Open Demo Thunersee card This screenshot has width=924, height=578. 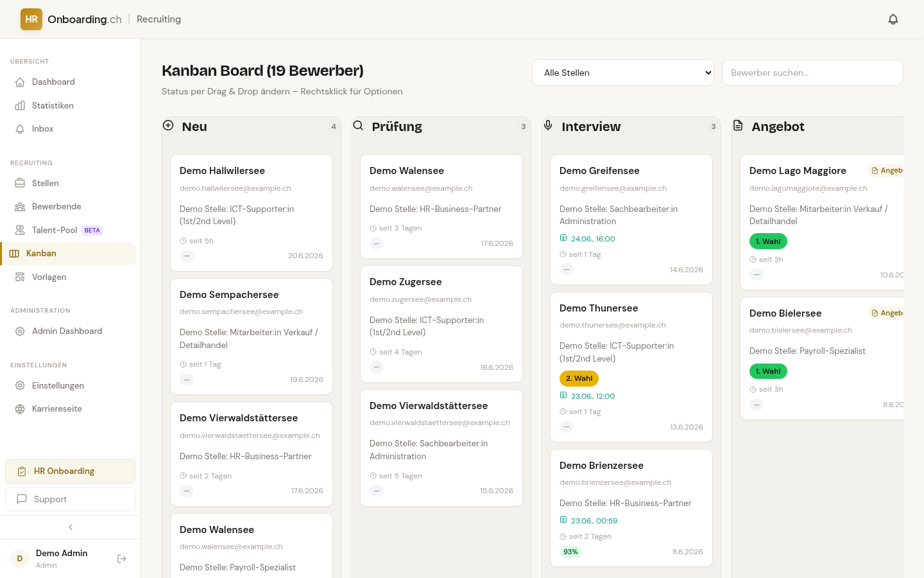click(631, 367)
